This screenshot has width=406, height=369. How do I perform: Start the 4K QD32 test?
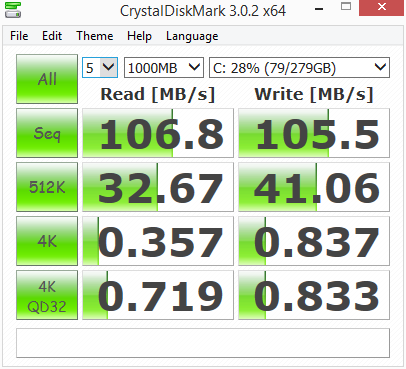point(47,295)
